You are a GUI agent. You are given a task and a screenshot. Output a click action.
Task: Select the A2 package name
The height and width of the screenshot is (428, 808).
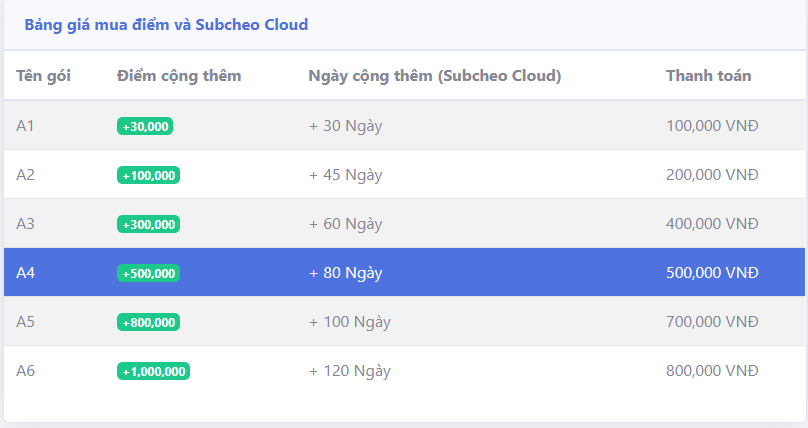pos(25,175)
